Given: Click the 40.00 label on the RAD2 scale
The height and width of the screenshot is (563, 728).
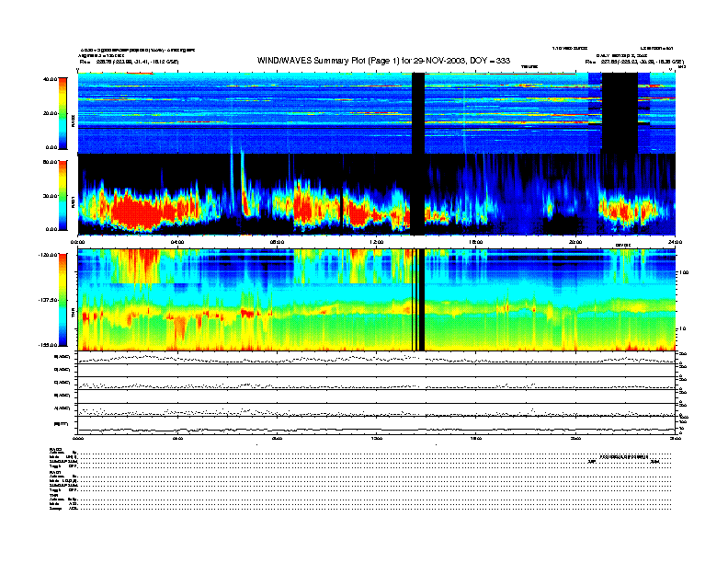Looking at the screenshot, I should pos(50,79).
